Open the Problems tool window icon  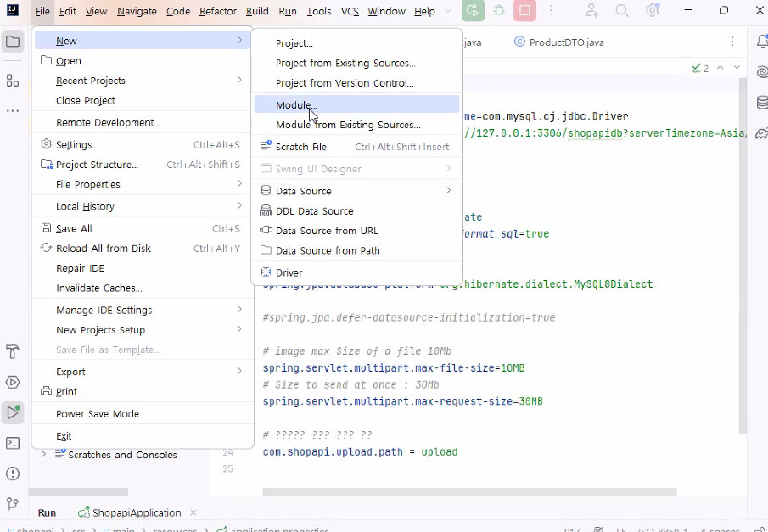point(13,473)
